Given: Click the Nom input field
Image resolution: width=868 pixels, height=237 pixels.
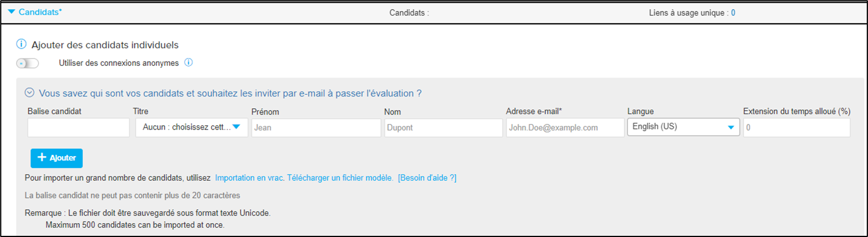Looking at the screenshot, I should click(x=444, y=128).
